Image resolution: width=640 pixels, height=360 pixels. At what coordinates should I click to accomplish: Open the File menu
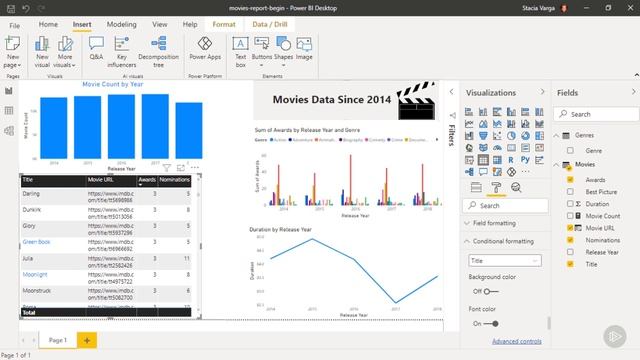pos(14,25)
